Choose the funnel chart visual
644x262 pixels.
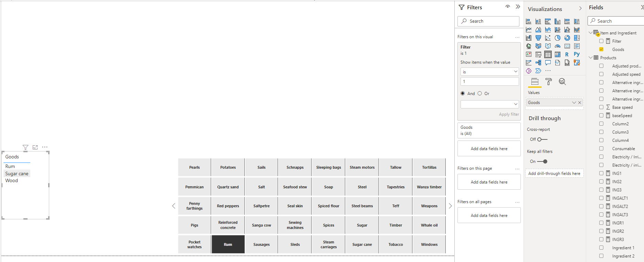click(538, 38)
